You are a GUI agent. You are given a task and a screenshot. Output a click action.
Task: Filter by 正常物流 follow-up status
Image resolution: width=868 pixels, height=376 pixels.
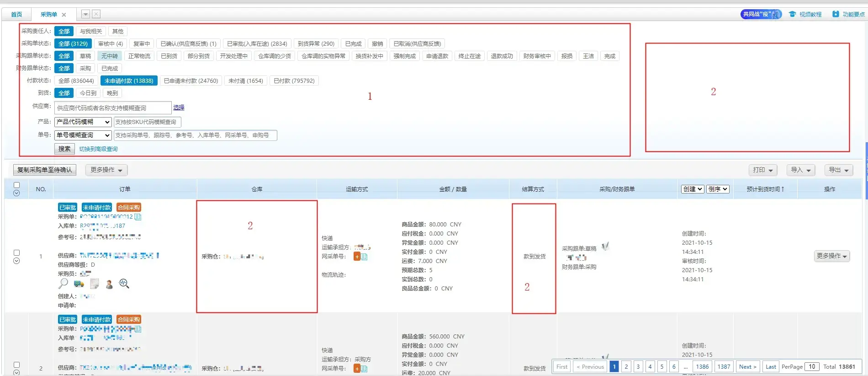(139, 56)
